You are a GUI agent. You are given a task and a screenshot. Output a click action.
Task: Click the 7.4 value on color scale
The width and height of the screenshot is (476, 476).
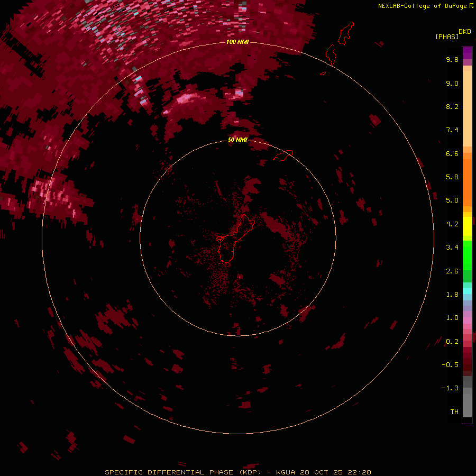pyautogui.click(x=452, y=130)
